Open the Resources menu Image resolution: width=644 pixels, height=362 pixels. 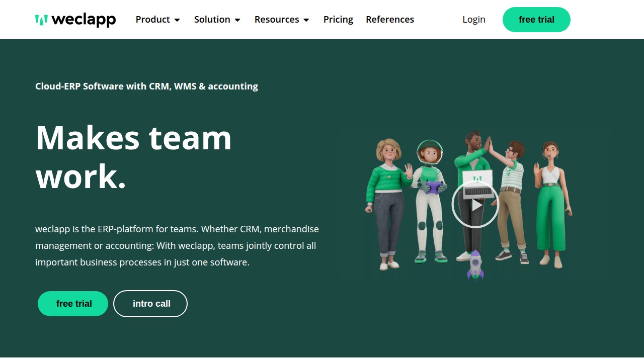point(277,20)
